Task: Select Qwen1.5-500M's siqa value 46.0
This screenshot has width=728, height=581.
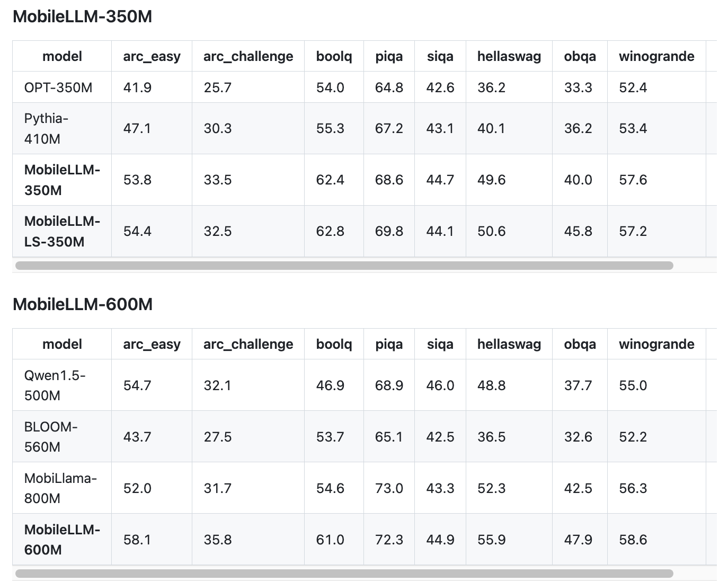Action: tap(440, 385)
